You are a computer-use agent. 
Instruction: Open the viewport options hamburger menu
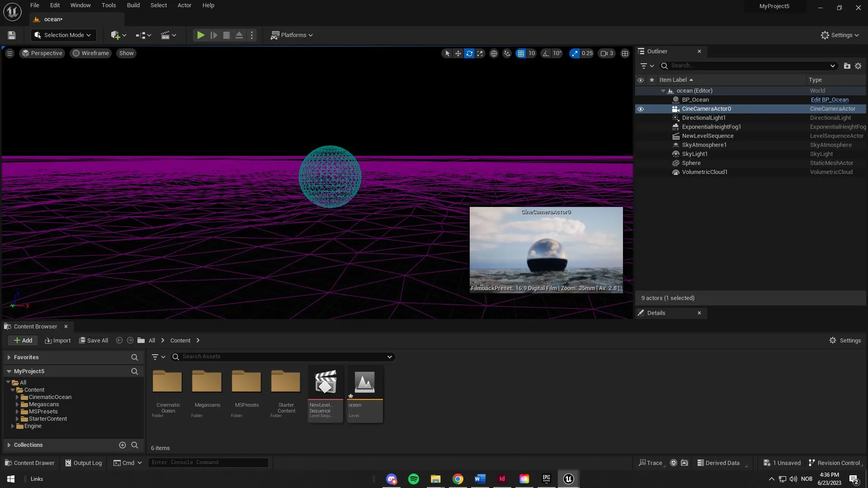point(9,53)
